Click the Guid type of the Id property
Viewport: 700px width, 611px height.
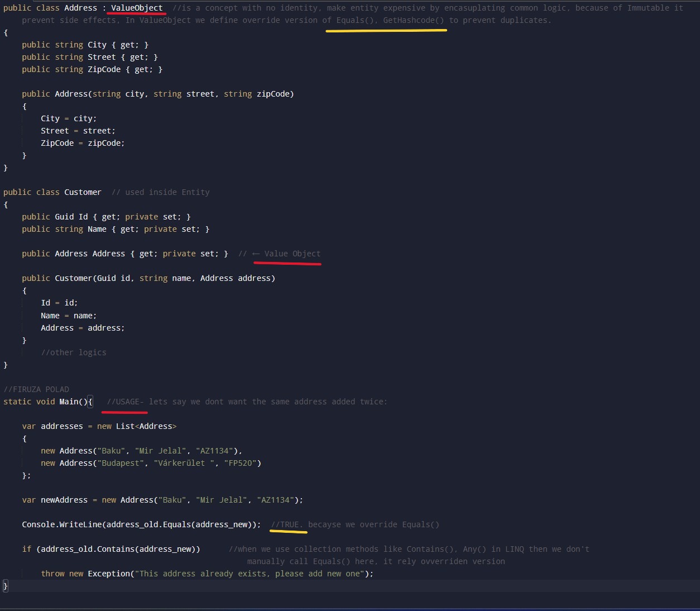(64, 217)
